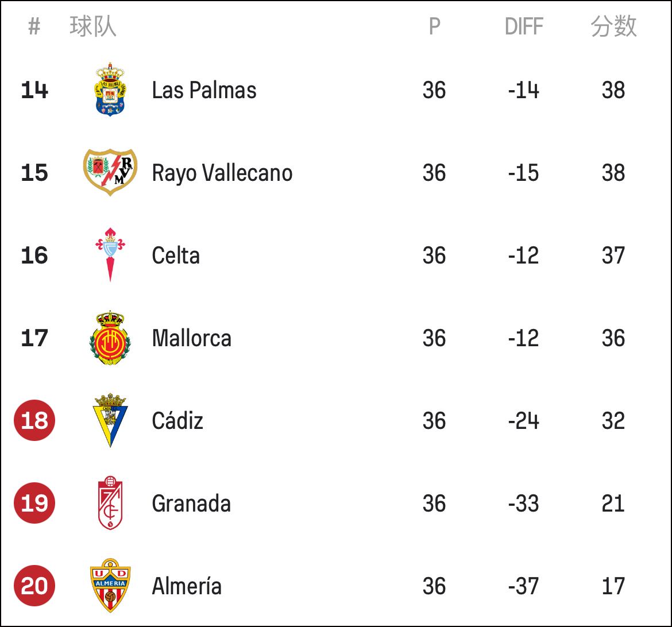Image resolution: width=672 pixels, height=627 pixels.
Task: Click the Celta club crest
Action: point(110,255)
